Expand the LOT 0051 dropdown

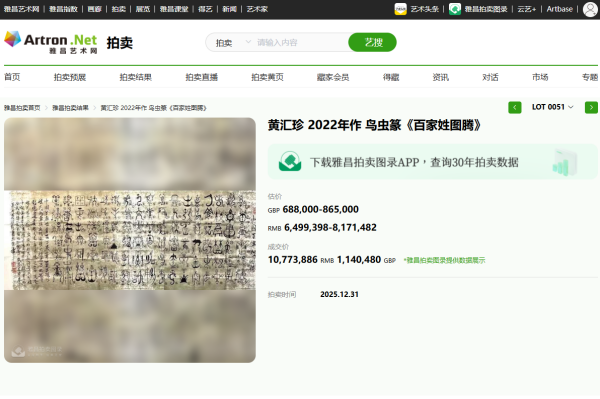[x=553, y=107]
